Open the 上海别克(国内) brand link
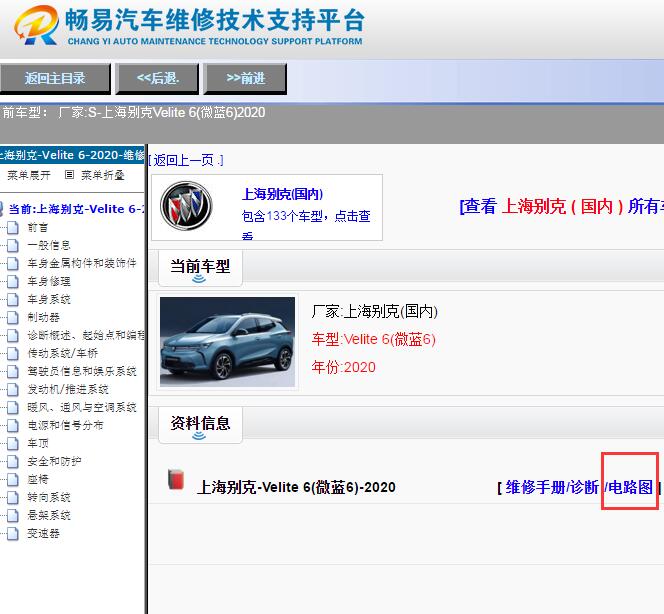664x614 pixels. [282, 194]
